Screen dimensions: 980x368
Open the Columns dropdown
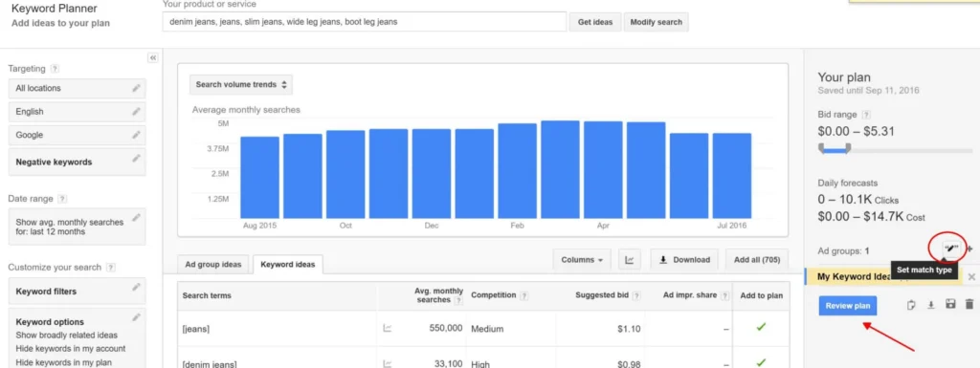point(582,260)
